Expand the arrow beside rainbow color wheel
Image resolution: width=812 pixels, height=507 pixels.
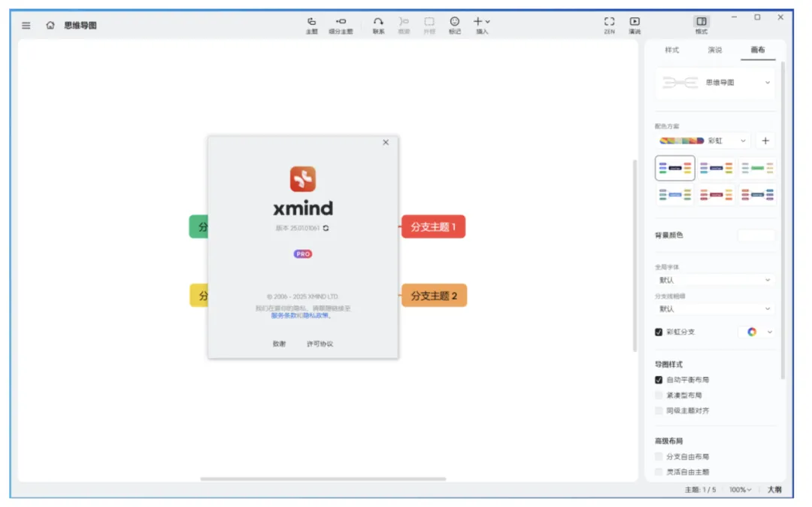coord(770,332)
